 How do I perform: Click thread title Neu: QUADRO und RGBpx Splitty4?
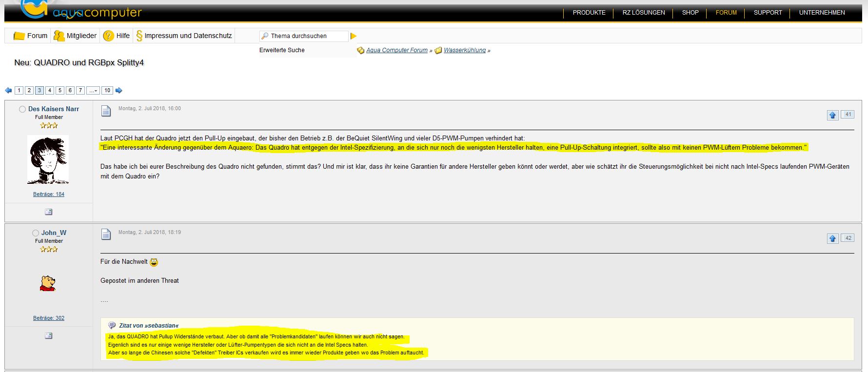pos(79,62)
